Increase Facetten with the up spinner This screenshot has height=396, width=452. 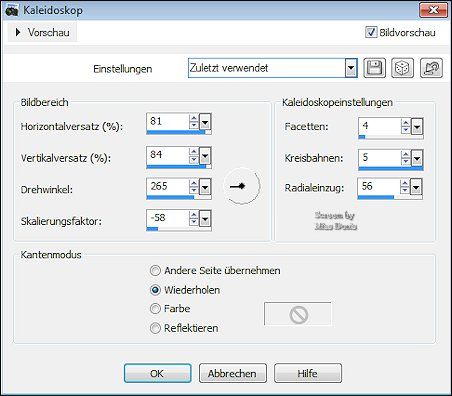[406, 123]
